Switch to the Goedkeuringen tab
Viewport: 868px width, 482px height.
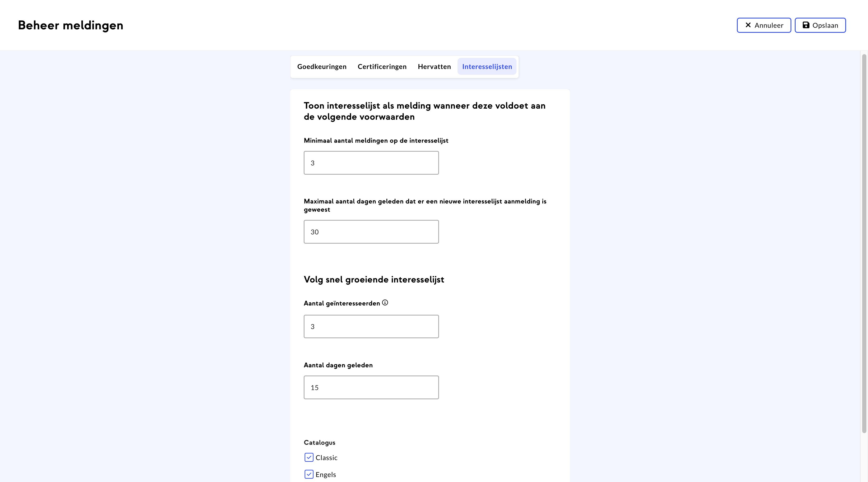(x=321, y=67)
